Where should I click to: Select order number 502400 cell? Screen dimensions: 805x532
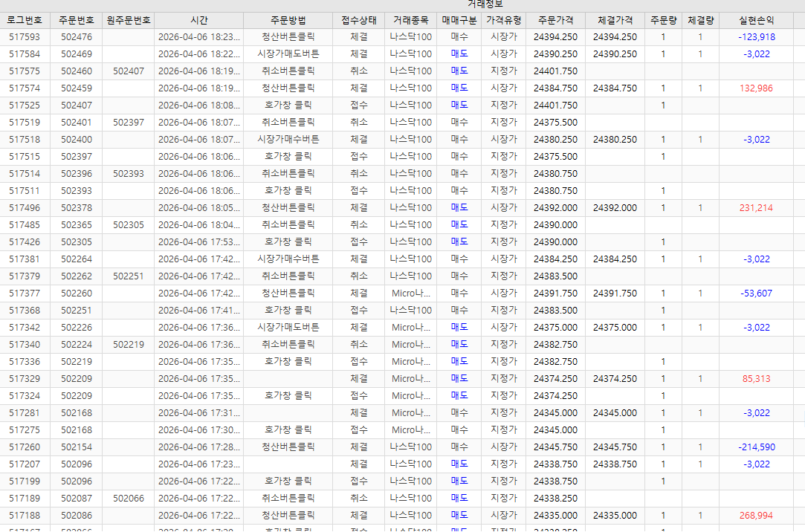point(77,140)
